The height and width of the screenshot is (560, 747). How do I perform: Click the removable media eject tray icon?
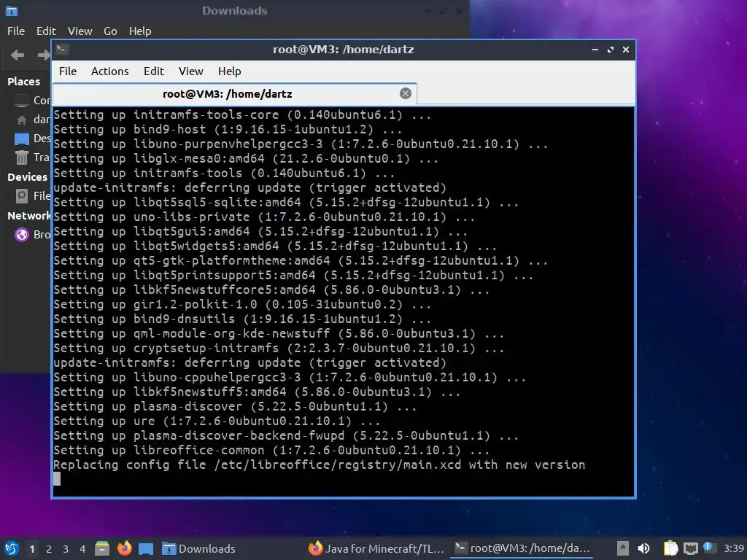pos(623,548)
